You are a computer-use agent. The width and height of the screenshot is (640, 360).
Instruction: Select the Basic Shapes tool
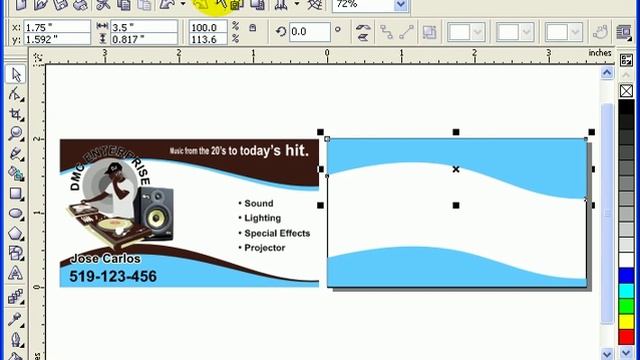point(16,253)
